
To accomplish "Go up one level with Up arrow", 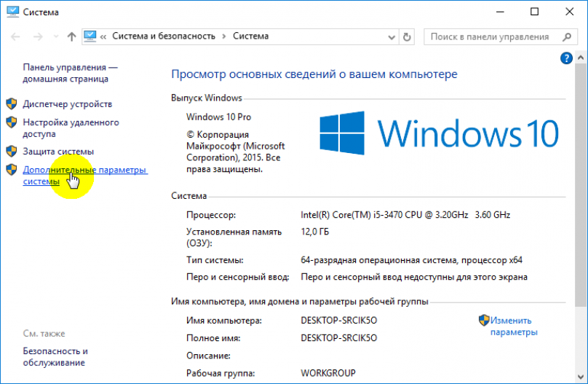I will point(71,36).
